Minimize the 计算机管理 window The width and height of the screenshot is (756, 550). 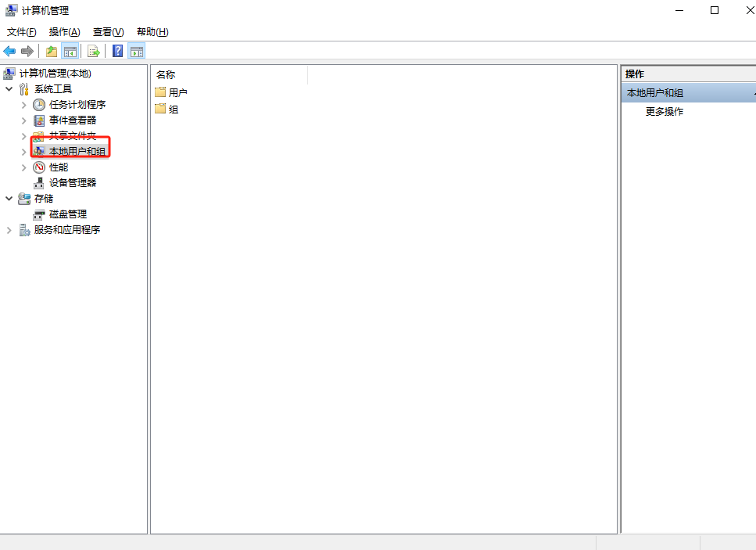pyautogui.click(x=679, y=10)
